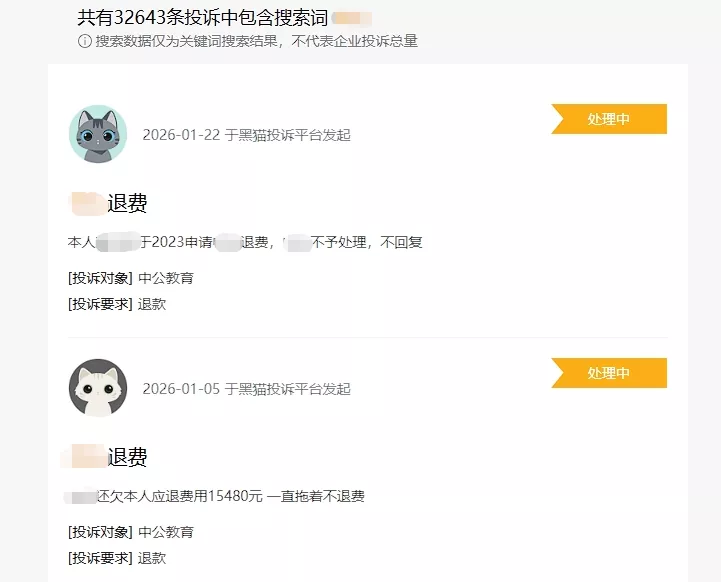The image size is (721, 582).
Task: Click the blurred search keyword in heading
Action: 352,19
